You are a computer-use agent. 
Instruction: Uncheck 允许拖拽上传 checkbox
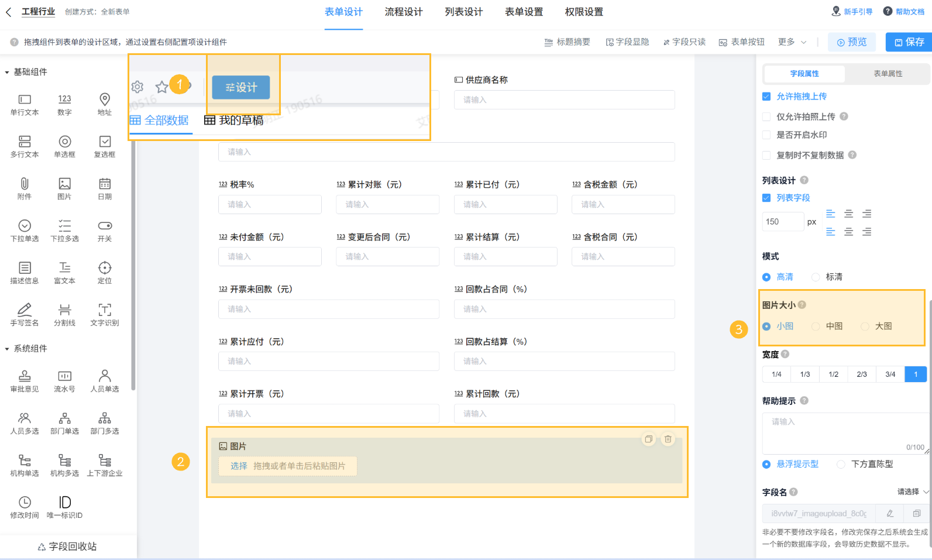pos(766,97)
